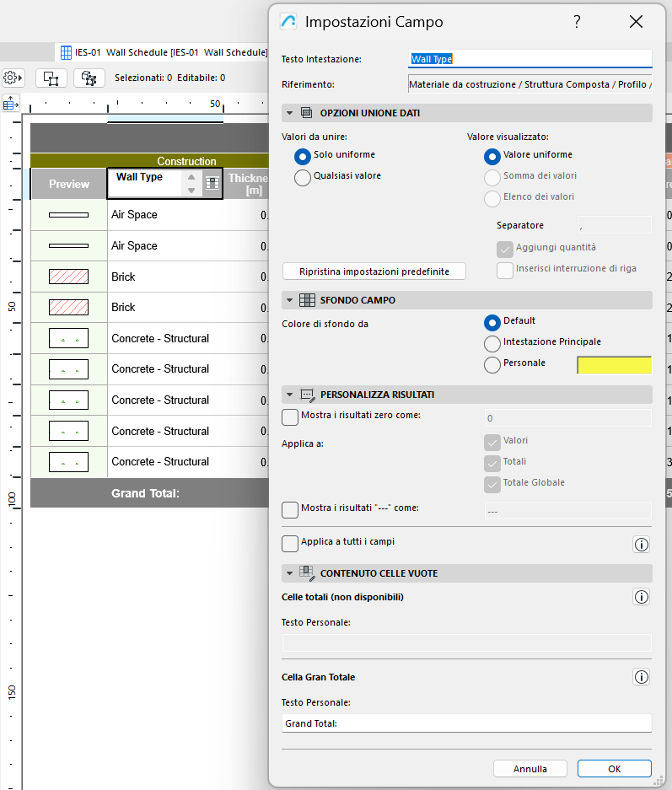The width and height of the screenshot is (672, 790).
Task: Click the select-in-plan toolbar icon
Action: pyautogui.click(x=51, y=78)
